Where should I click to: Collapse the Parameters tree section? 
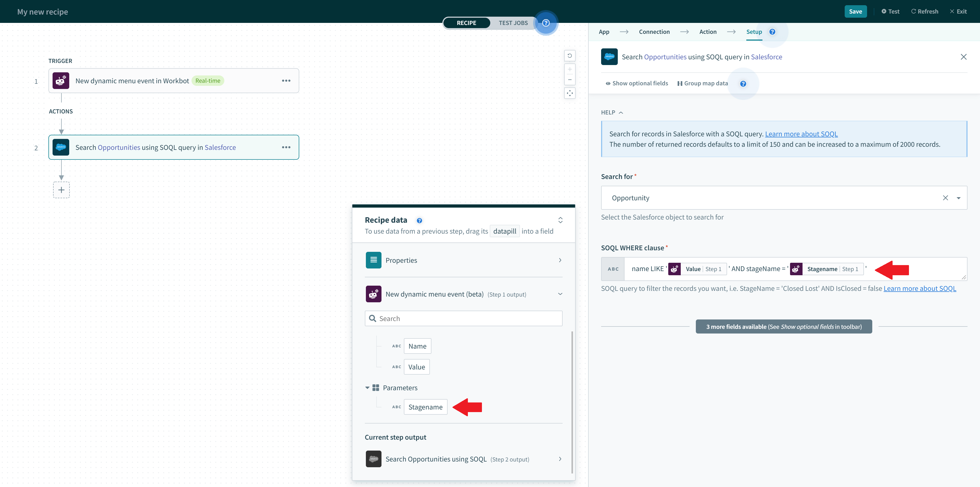tap(367, 387)
